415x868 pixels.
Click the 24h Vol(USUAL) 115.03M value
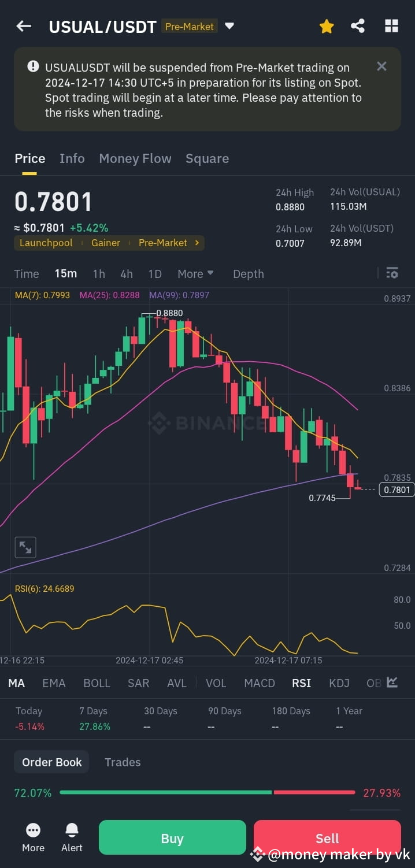click(349, 206)
